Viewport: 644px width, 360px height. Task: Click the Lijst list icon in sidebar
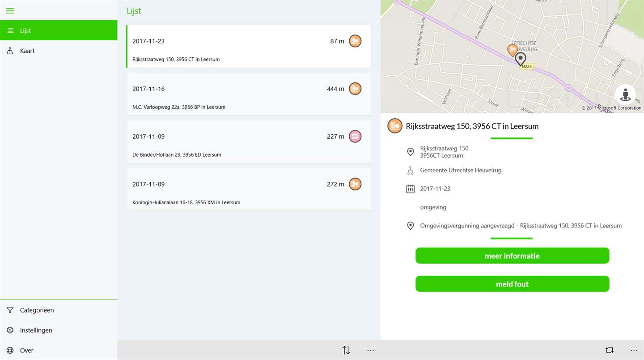click(x=10, y=30)
